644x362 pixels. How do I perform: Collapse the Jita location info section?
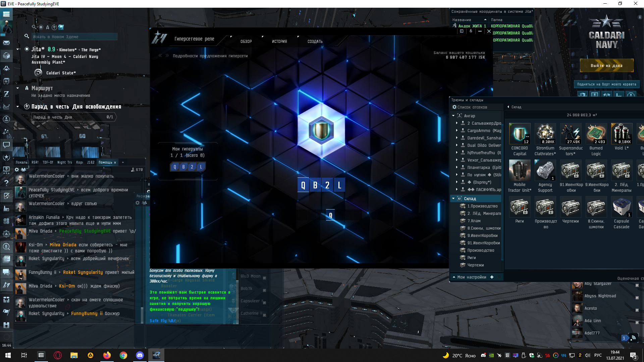[18, 49]
